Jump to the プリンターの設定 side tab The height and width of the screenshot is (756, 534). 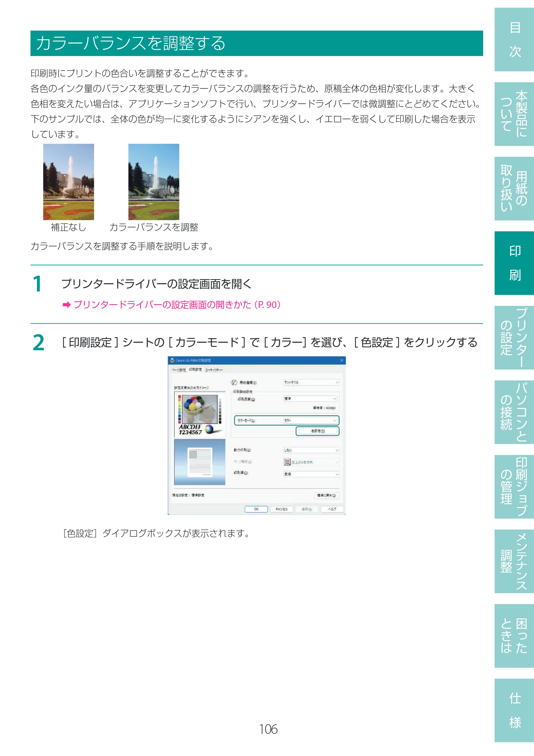[x=514, y=337]
